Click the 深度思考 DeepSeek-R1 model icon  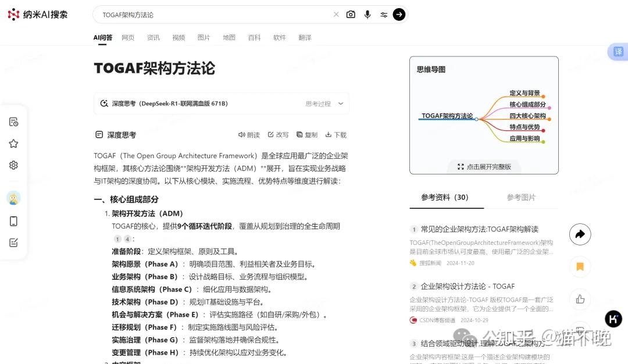(104, 104)
